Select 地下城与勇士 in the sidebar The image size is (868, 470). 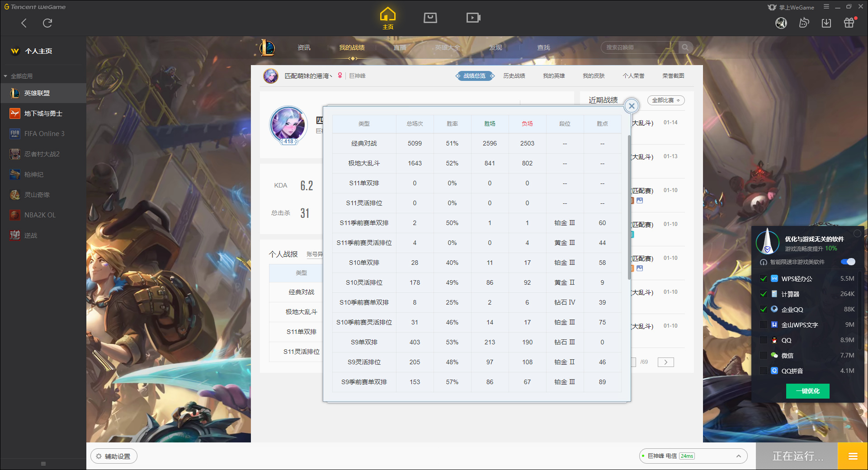pyautogui.click(x=43, y=113)
